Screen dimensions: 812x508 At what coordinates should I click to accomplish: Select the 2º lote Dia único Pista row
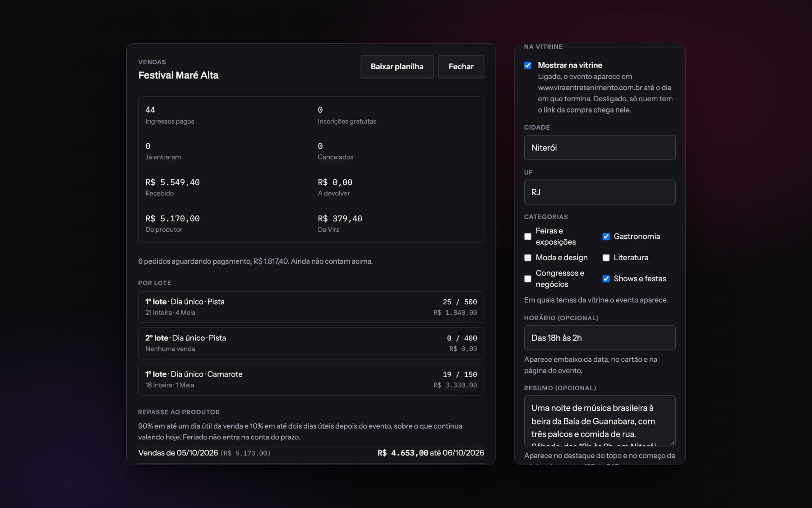pyautogui.click(x=311, y=343)
